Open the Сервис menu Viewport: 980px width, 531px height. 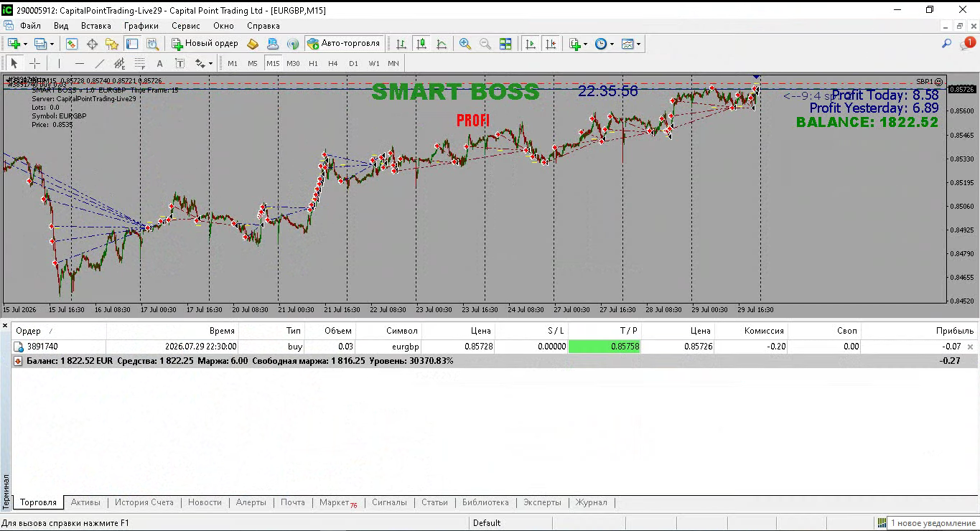(186, 26)
